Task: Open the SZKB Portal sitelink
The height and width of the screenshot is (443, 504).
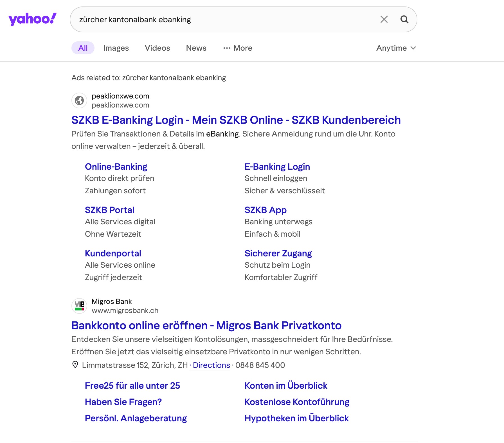Action: coord(110,210)
